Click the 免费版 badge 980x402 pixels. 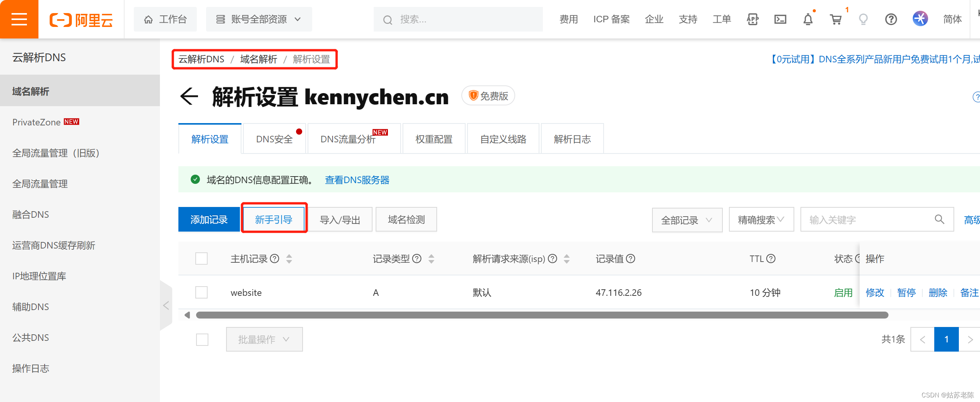click(488, 96)
